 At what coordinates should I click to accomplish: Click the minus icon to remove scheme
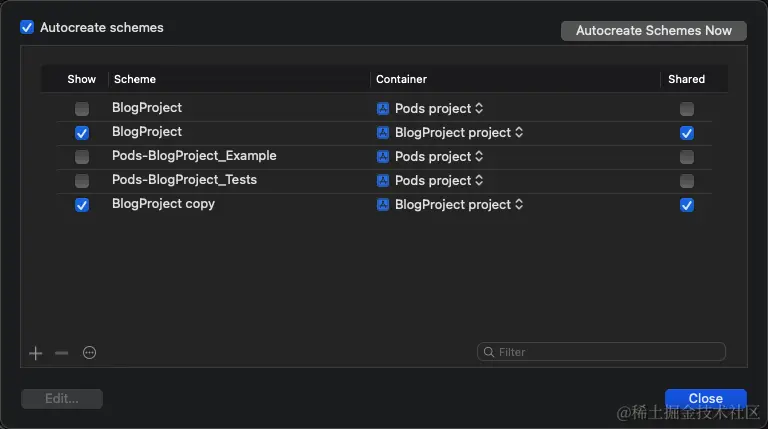[62, 353]
